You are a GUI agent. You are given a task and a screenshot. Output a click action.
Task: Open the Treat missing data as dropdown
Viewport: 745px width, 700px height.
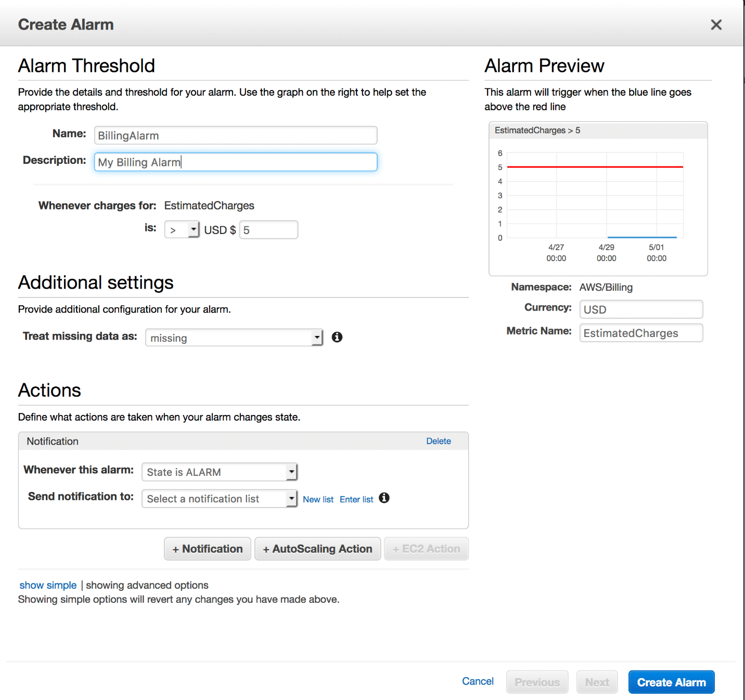pos(234,337)
